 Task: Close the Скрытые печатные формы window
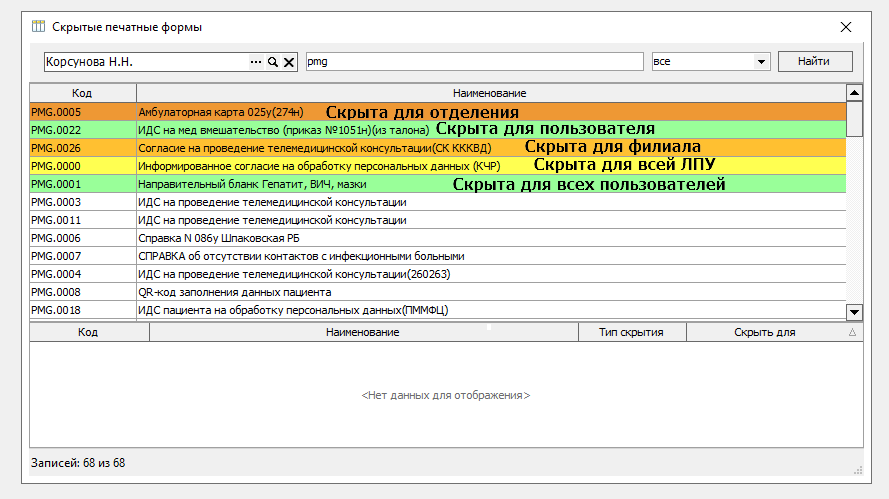[x=846, y=27]
